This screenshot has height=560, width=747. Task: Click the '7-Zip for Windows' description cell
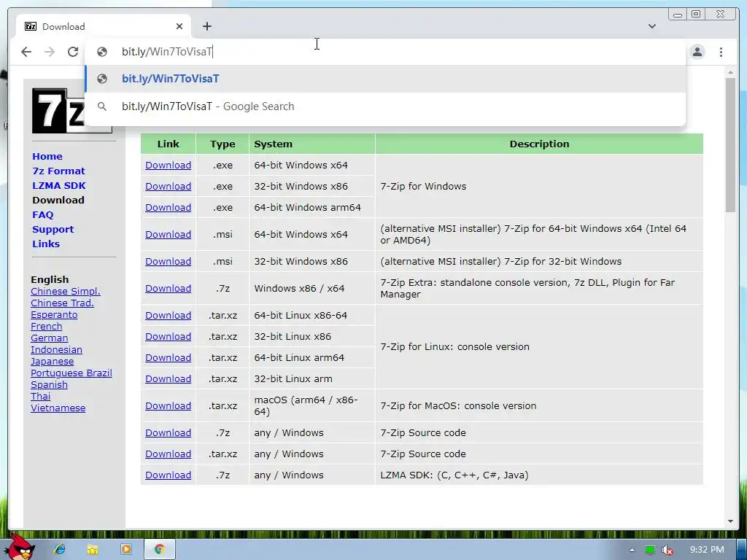[539, 186]
